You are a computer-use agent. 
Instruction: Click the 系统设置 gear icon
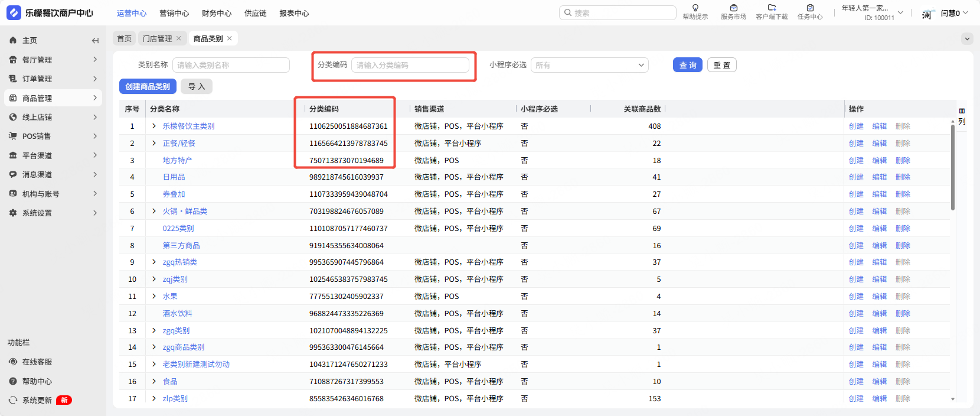(13, 213)
